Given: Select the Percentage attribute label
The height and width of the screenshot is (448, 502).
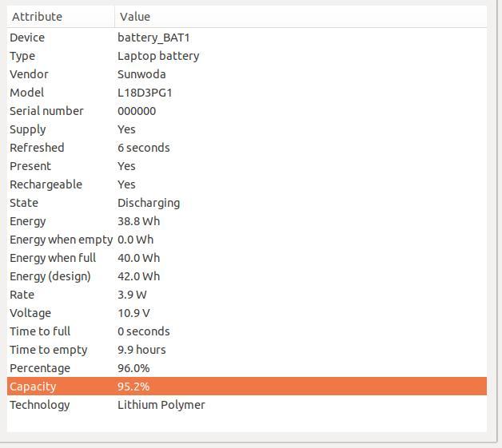Looking at the screenshot, I should [40, 369].
